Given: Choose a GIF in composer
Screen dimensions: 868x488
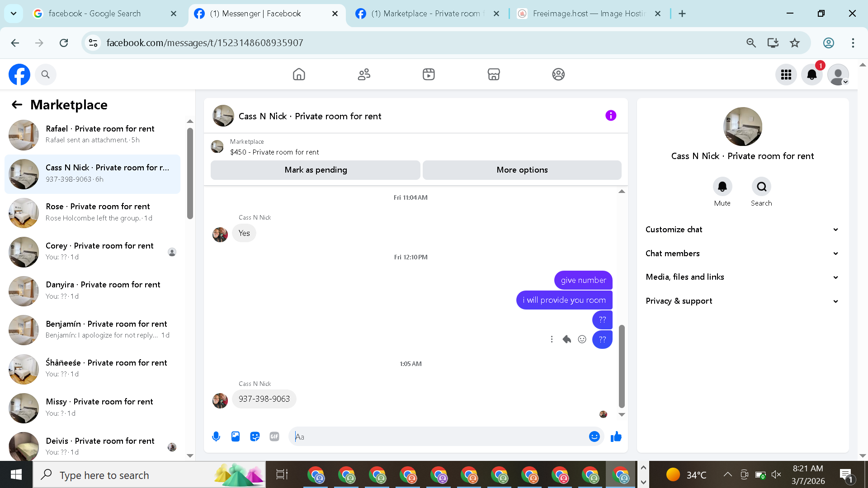Looking at the screenshot, I should coord(274,436).
